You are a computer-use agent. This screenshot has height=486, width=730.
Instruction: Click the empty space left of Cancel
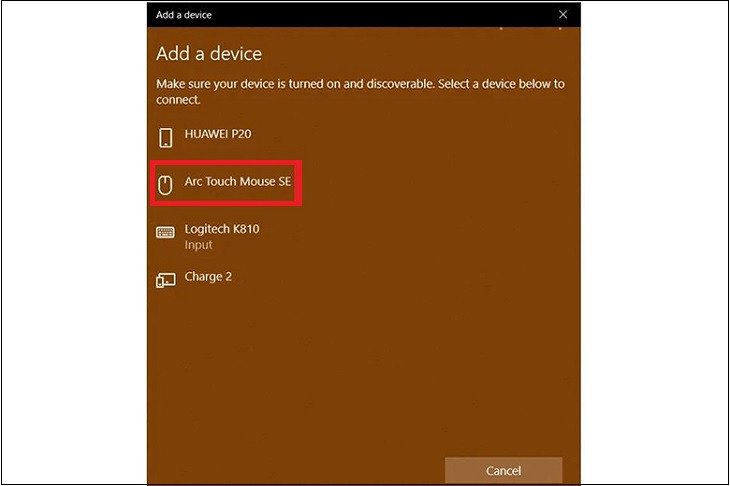[x=300, y=470]
